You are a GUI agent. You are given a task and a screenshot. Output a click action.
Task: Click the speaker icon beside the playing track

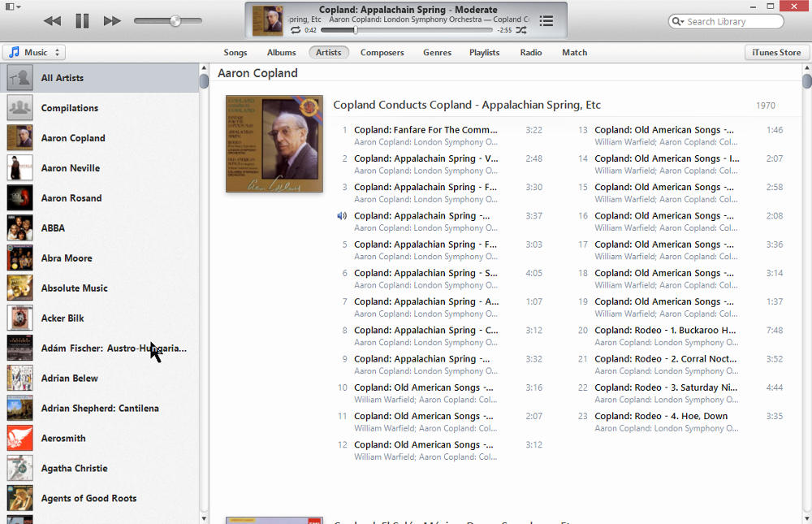342,215
